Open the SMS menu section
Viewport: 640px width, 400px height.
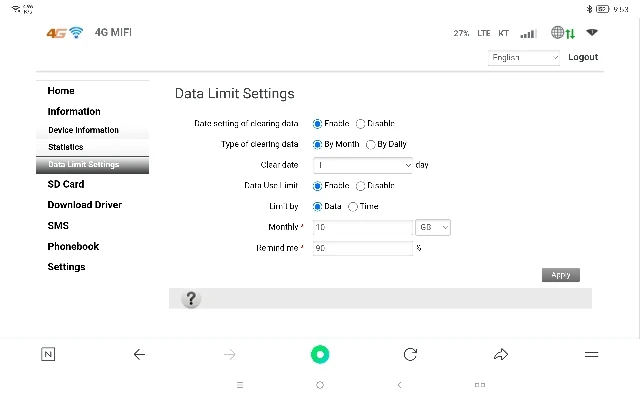point(58,226)
